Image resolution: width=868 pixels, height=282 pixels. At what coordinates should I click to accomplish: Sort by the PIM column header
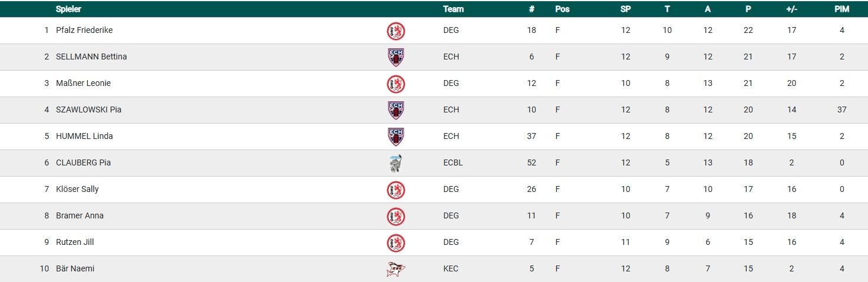pyautogui.click(x=841, y=9)
